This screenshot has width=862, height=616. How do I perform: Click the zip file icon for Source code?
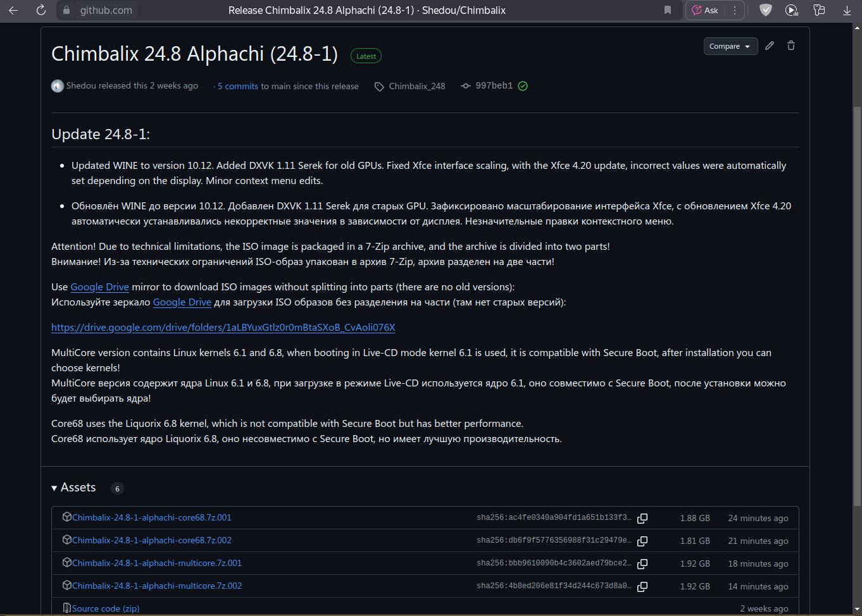66,608
